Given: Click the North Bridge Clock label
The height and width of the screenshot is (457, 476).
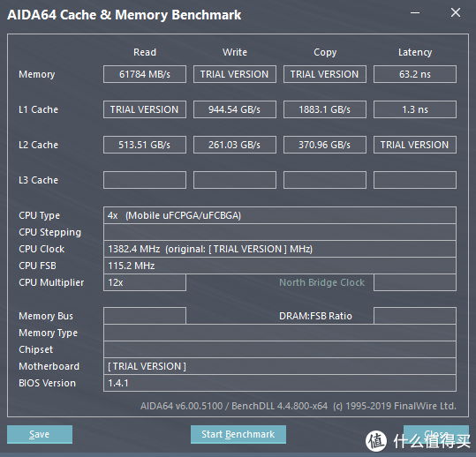Looking at the screenshot, I should coord(321,282).
